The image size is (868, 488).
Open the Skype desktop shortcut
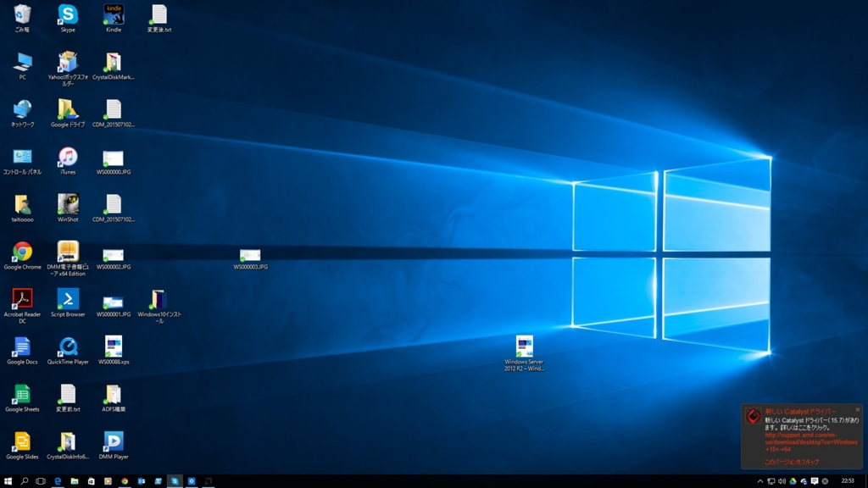(68, 18)
